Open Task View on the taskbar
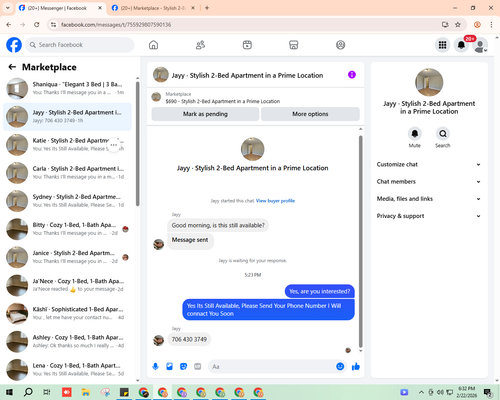 click(47, 392)
